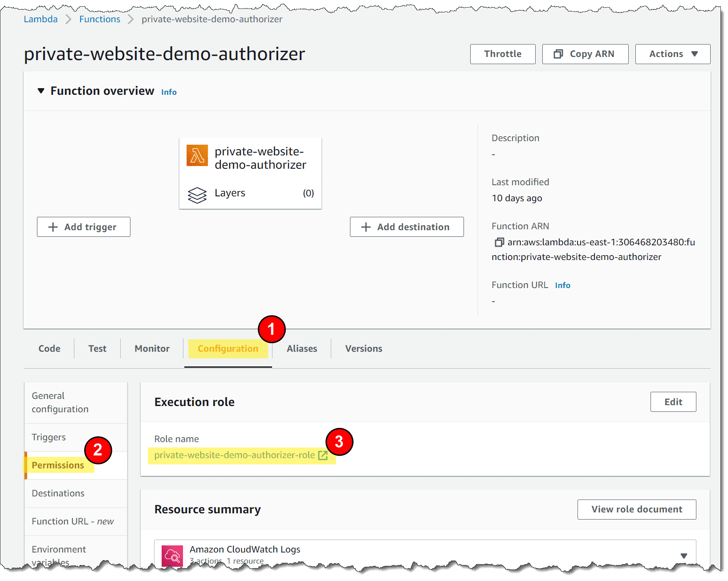Click the Layers stack icon
Screen dimensions: 728x581
coord(197,195)
